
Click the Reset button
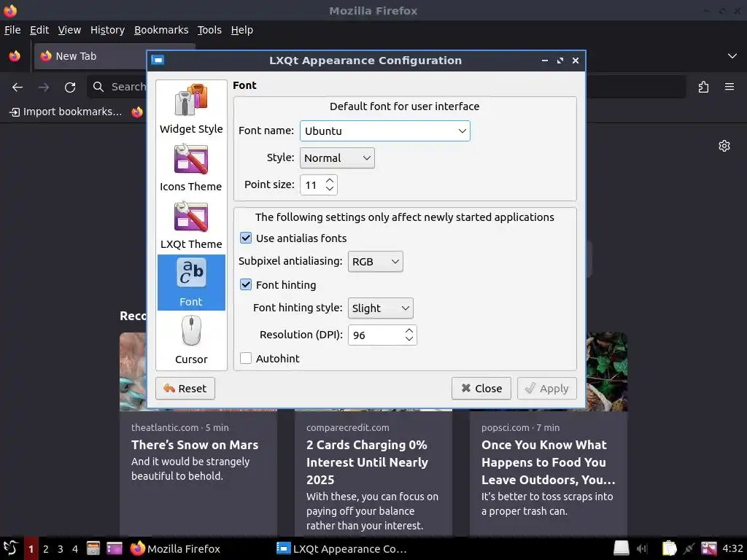coord(185,389)
